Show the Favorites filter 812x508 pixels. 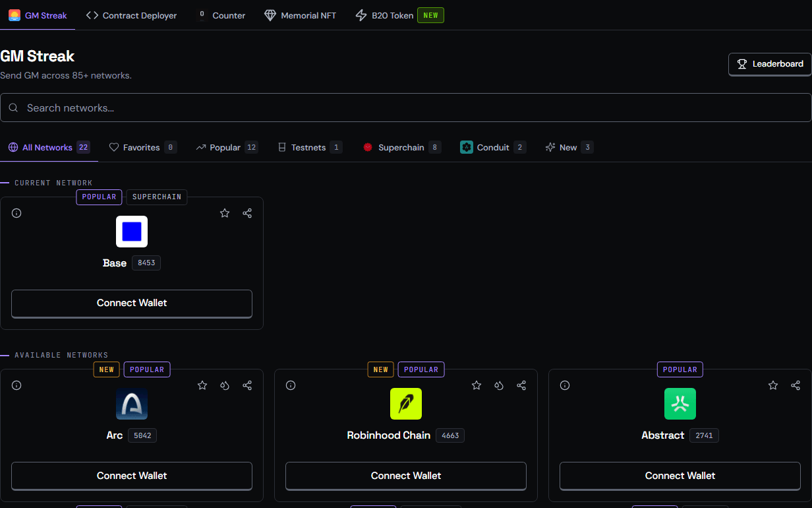click(143, 147)
